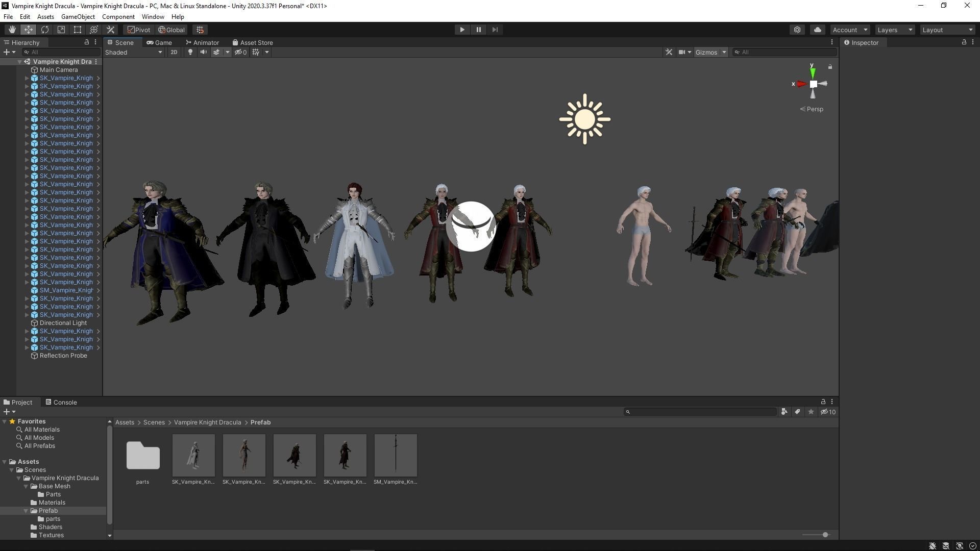The height and width of the screenshot is (551, 980).
Task: Click the Project search field
Action: click(700, 412)
